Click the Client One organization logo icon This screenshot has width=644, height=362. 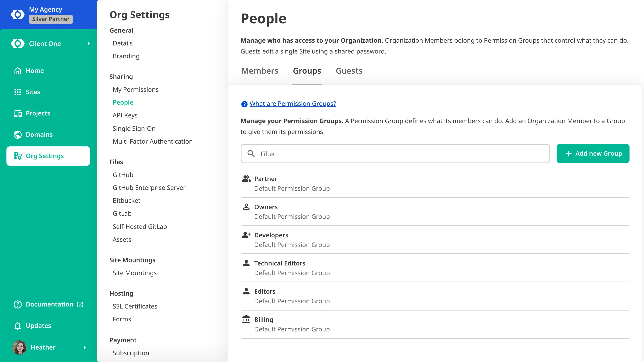pyautogui.click(x=18, y=43)
